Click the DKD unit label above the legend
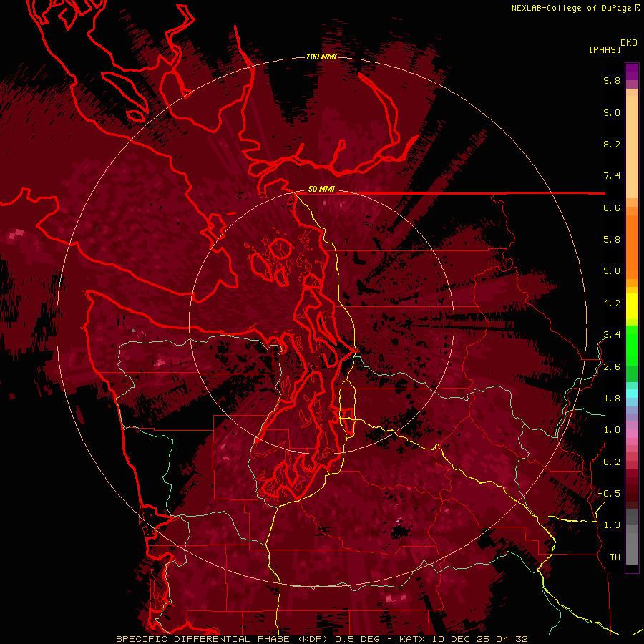 coord(629,43)
